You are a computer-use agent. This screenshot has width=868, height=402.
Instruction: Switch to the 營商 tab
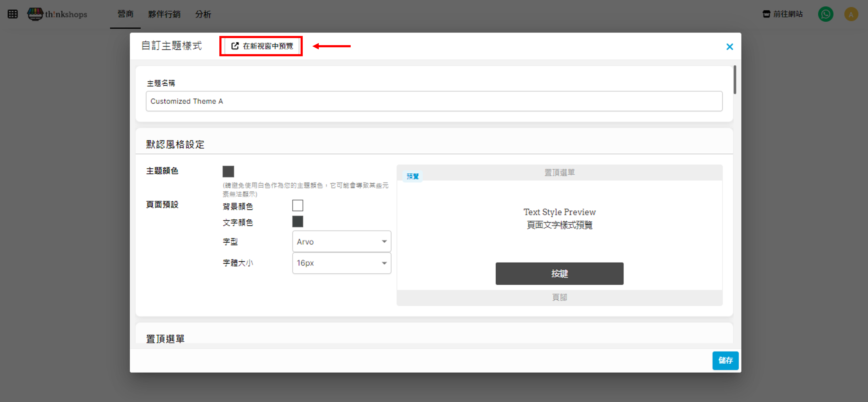pos(125,14)
